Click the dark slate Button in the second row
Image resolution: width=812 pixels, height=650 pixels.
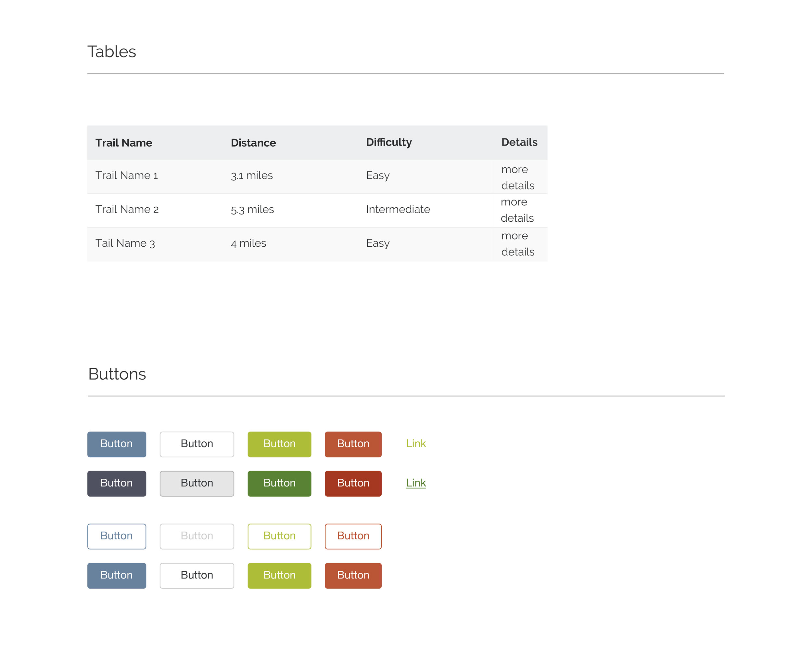[x=117, y=484]
